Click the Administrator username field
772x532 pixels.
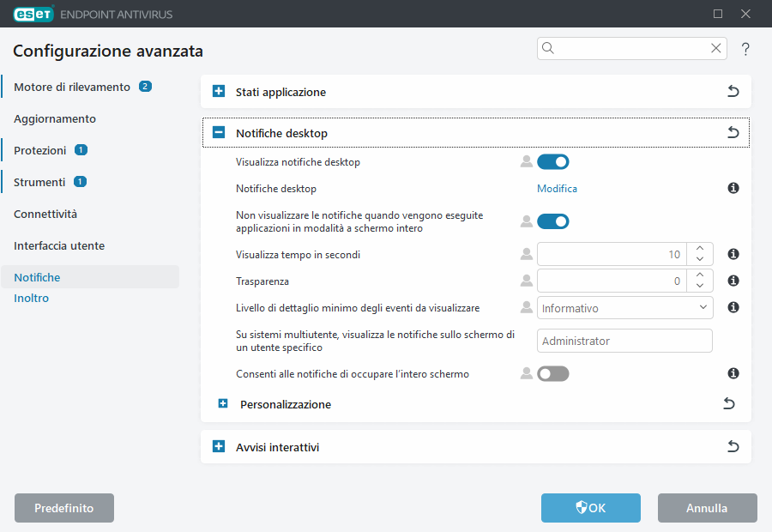point(624,341)
